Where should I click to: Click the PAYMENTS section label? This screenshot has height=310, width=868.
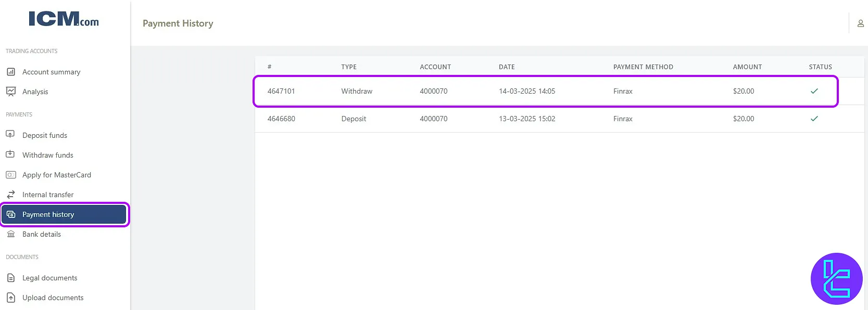(19, 114)
